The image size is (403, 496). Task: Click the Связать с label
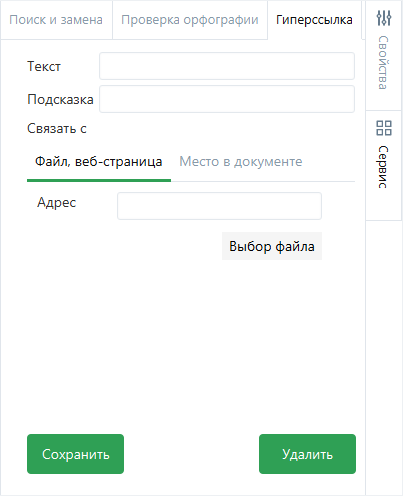coord(57,129)
